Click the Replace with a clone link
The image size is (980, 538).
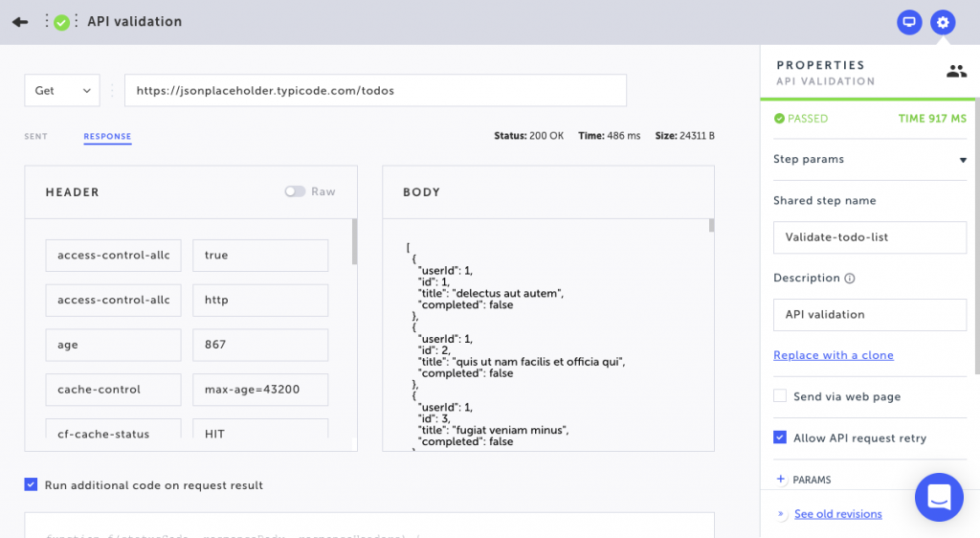pos(834,355)
